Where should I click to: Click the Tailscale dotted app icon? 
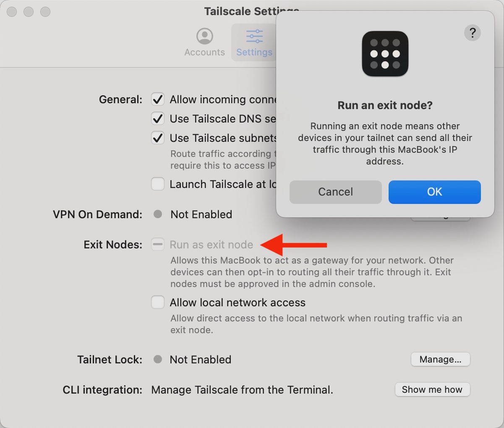[x=385, y=54]
